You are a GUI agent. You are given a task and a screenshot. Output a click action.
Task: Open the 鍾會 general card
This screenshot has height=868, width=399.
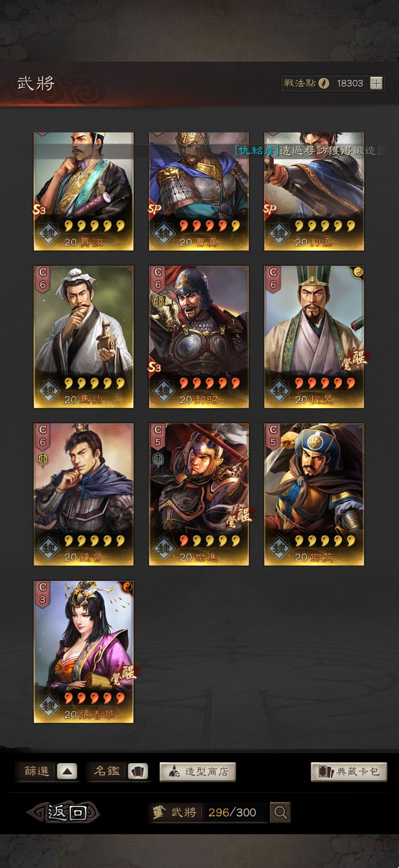84,494
